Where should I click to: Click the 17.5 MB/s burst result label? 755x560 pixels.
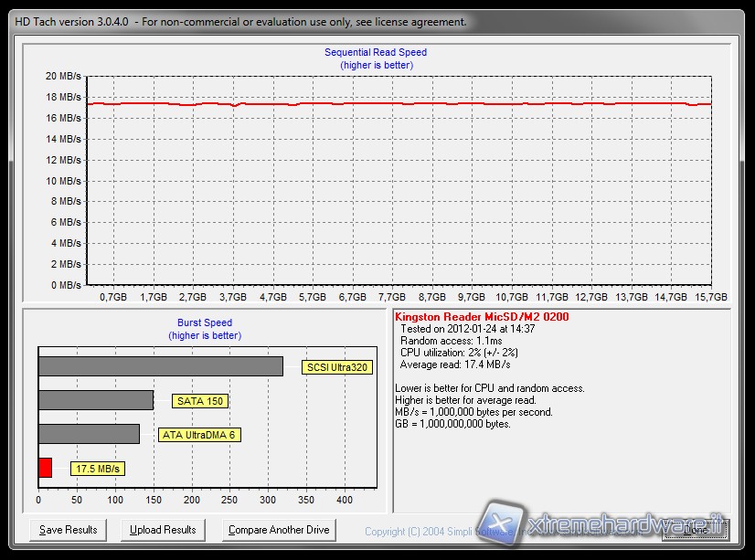coord(98,469)
